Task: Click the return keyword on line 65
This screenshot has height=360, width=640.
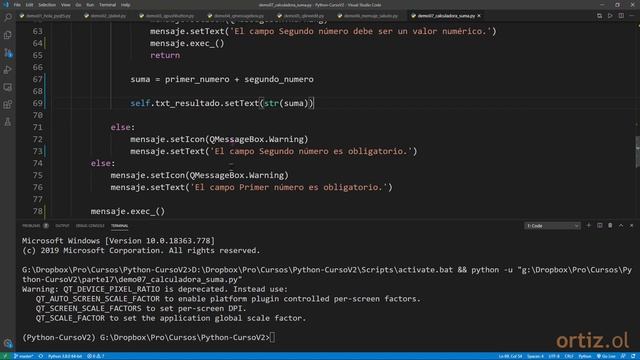Action: (165, 55)
